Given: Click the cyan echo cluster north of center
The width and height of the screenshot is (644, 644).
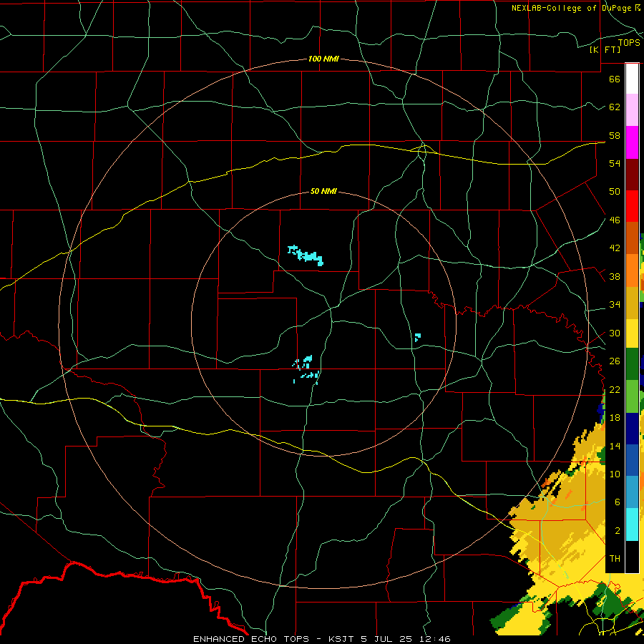Looking at the screenshot, I should click(306, 255).
